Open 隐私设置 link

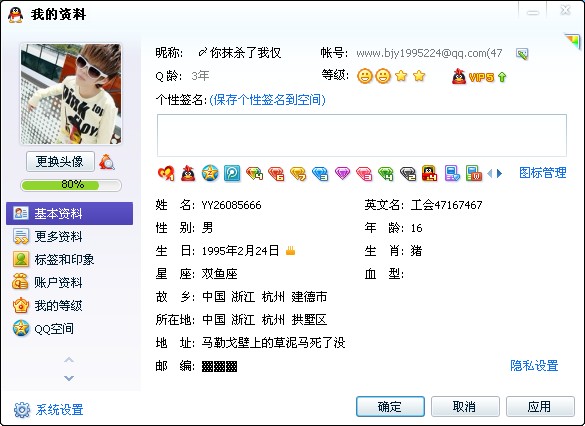(534, 366)
